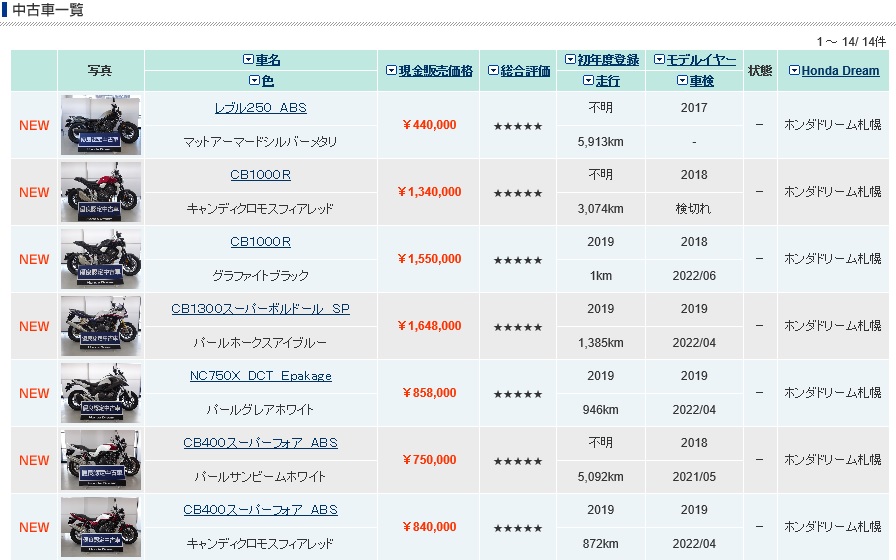This screenshot has width=896, height=560.
Task: Open the red CB400スーパーフォア photo
Action: click(x=101, y=527)
